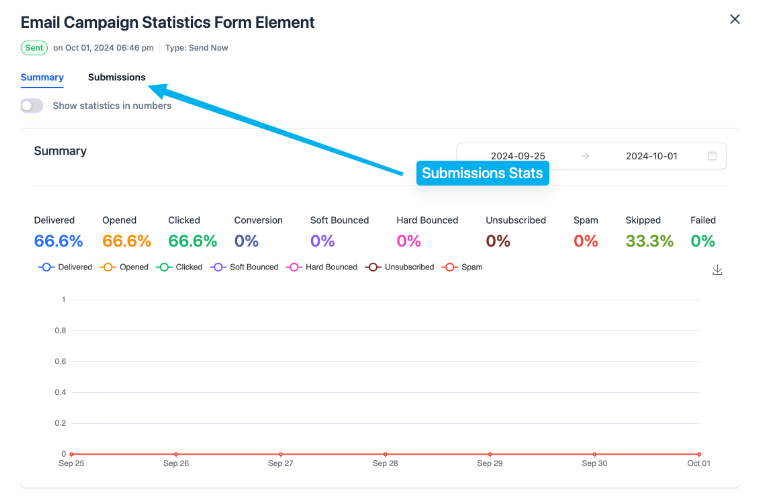Image resolution: width=761 pixels, height=501 pixels.
Task: Switch to the Submissions tab
Action: point(116,77)
